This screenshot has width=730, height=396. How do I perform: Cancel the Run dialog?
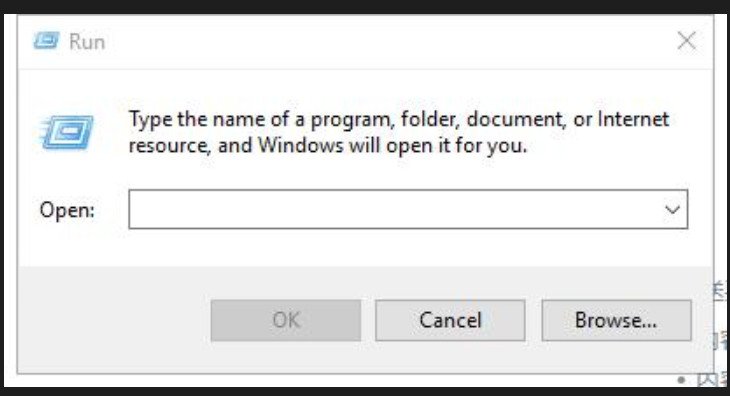point(450,320)
